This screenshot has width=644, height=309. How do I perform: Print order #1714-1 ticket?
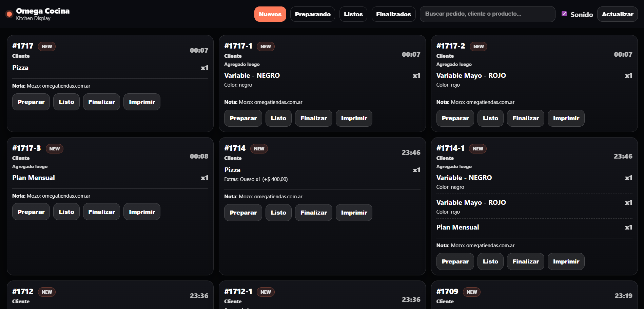[x=566, y=261]
